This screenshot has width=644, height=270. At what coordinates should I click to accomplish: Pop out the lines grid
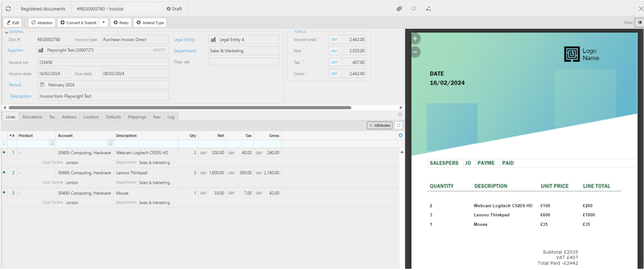398,125
